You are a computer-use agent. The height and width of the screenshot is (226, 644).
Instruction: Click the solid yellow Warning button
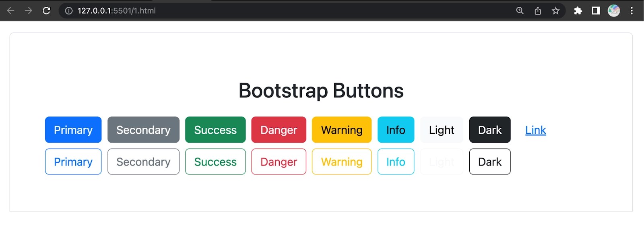[342, 130]
